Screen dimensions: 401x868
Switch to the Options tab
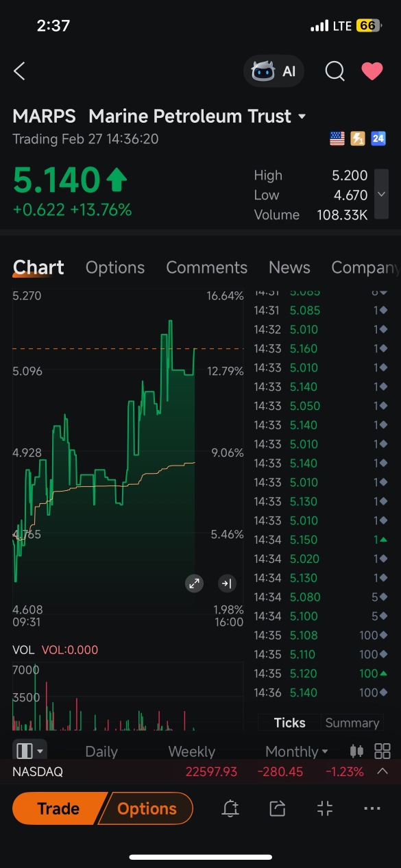tap(115, 267)
